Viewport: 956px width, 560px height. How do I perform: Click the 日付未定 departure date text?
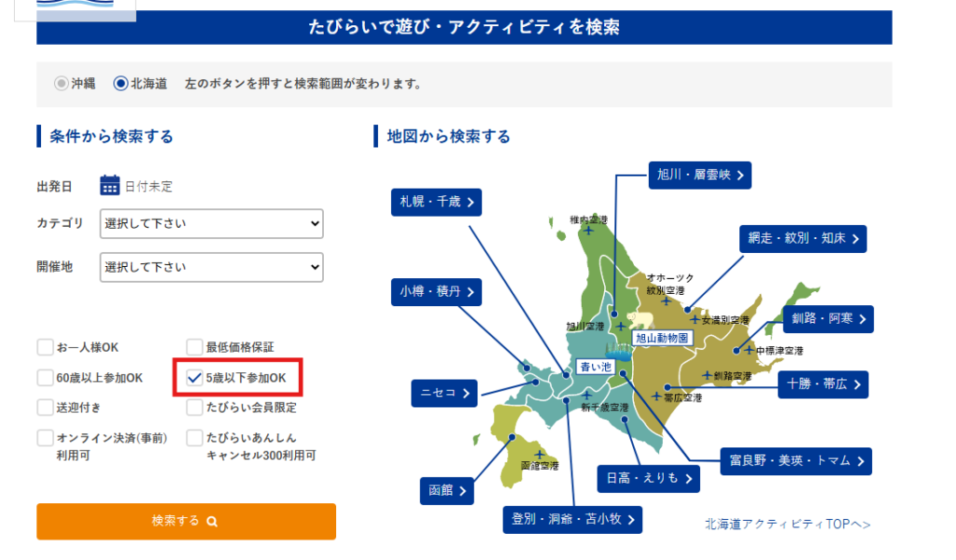(148, 187)
